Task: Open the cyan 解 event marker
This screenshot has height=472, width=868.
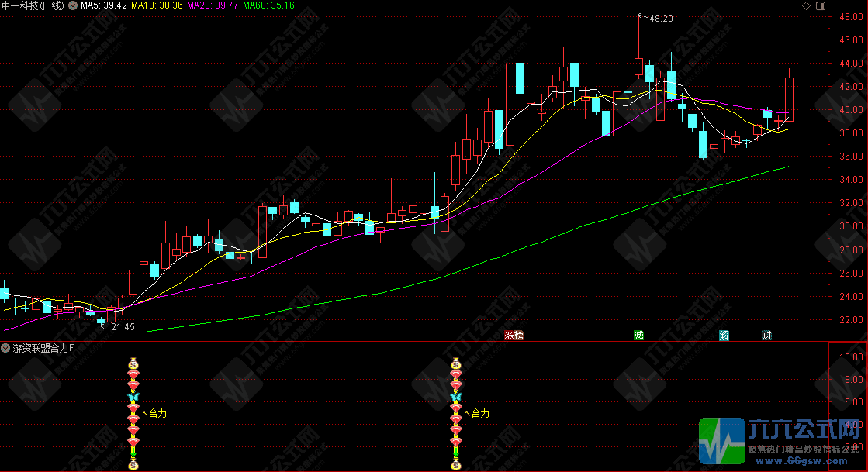Action: point(724,335)
